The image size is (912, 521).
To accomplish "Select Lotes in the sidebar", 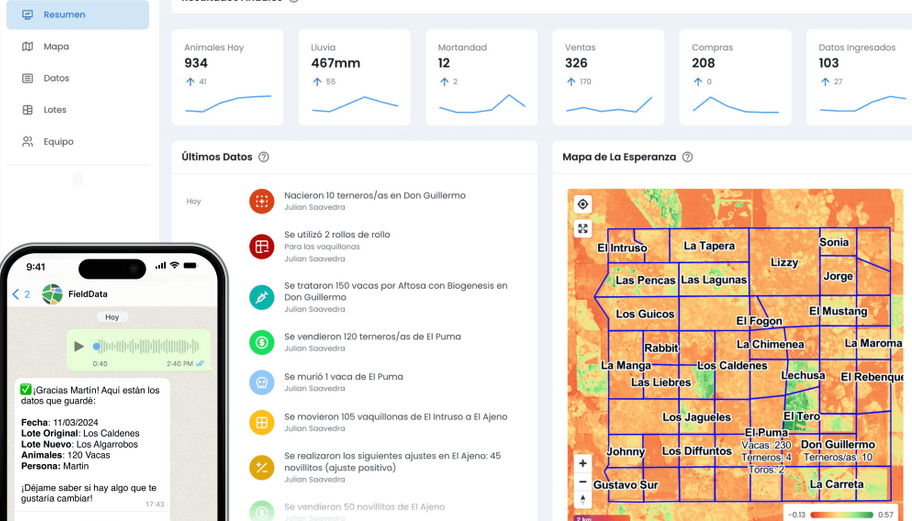I will (54, 110).
